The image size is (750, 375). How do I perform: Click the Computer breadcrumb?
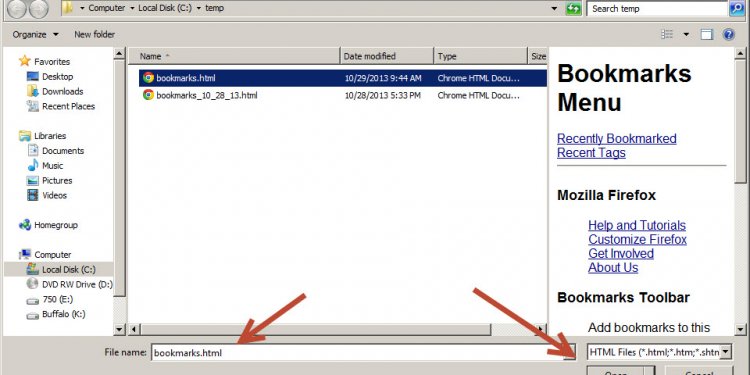[x=107, y=8]
